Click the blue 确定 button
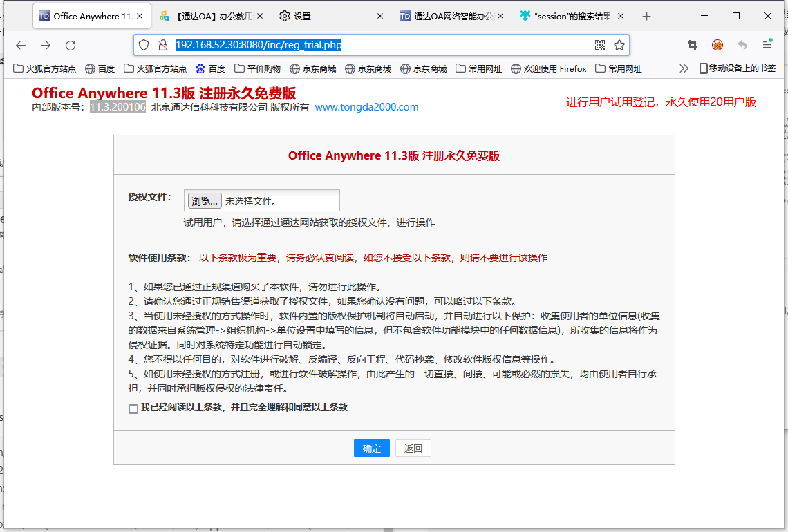This screenshot has width=788, height=532. click(371, 448)
